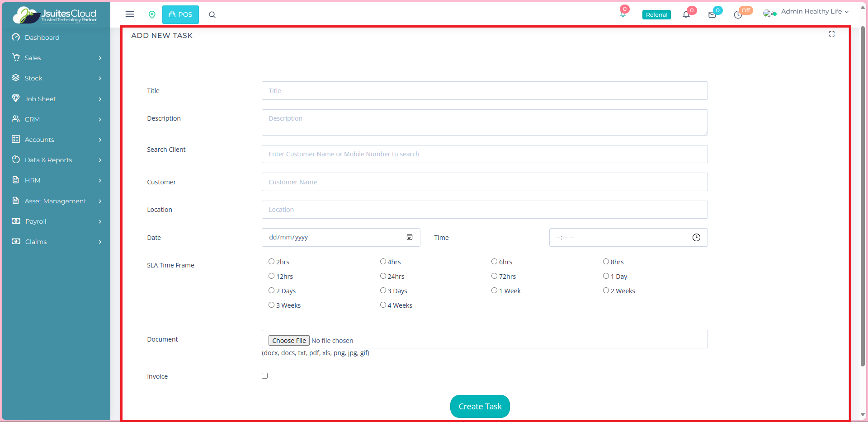868x422 pixels.
Task: Enable the Invoice checkbox
Action: (264, 376)
